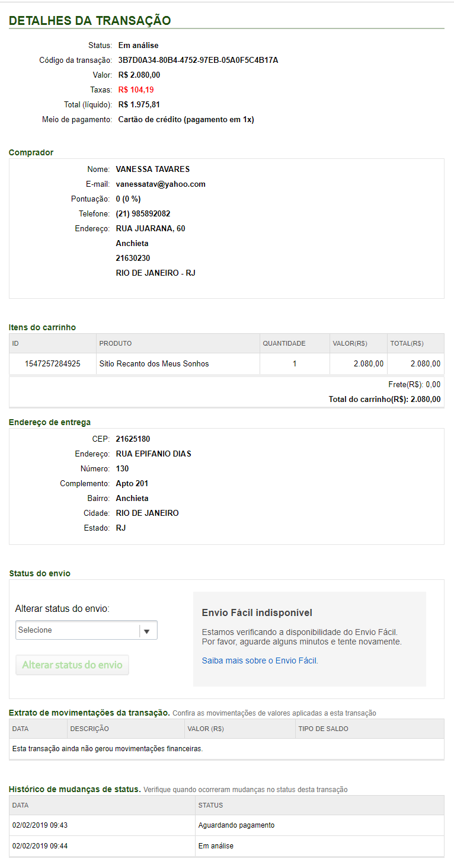454x868 pixels.
Task: Click the buyer email vanessatav@yahoo.com
Action: coord(161,184)
